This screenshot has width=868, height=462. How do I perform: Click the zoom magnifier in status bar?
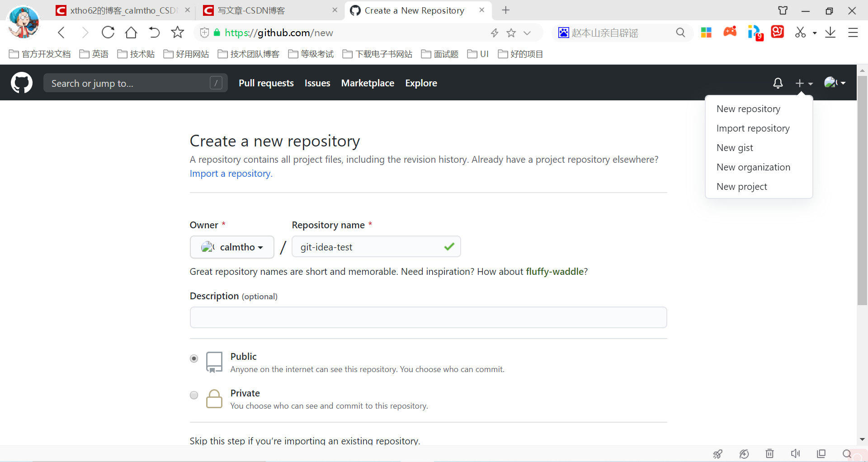(847, 453)
